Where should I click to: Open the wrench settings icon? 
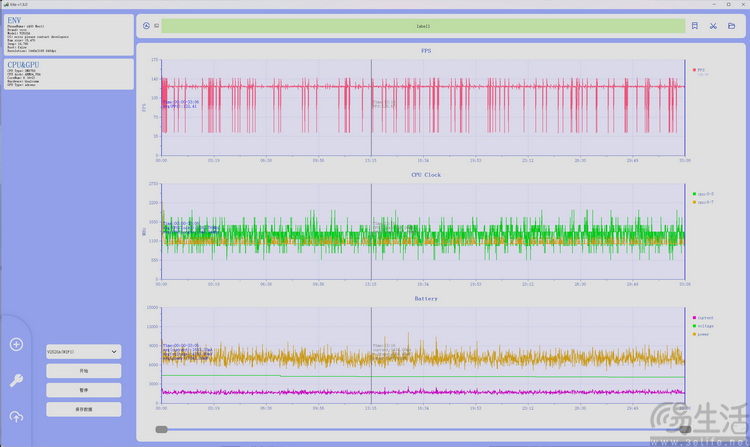(x=16, y=380)
